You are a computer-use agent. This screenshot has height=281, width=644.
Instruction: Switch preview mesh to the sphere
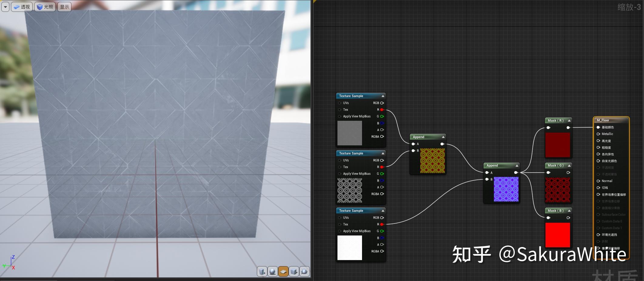(272, 272)
